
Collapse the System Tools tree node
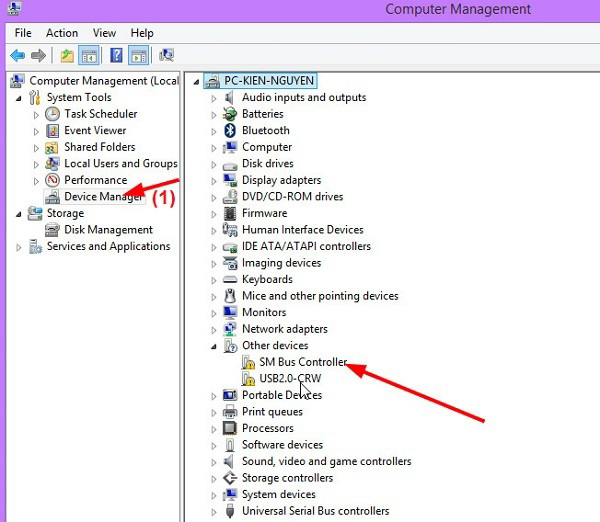pyautogui.click(x=19, y=98)
